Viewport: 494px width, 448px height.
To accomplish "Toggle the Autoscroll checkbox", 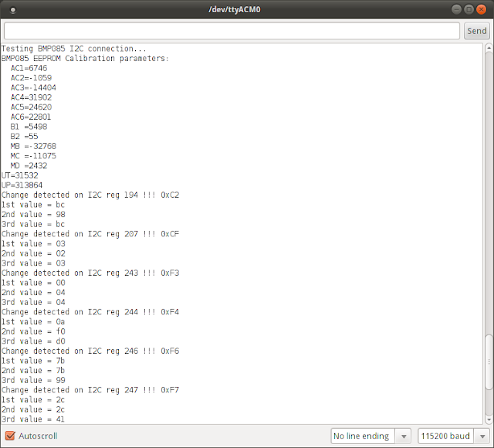I will pyautogui.click(x=10, y=436).
